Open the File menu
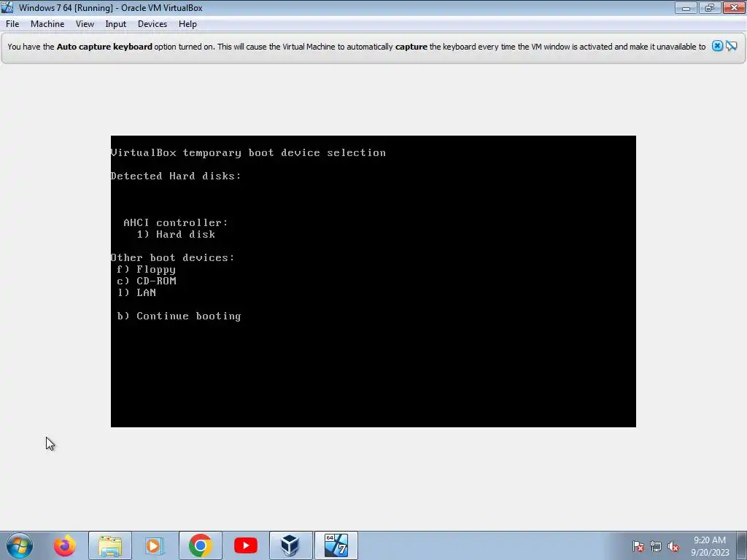This screenshot has width=747, height=560. point(12,24)
